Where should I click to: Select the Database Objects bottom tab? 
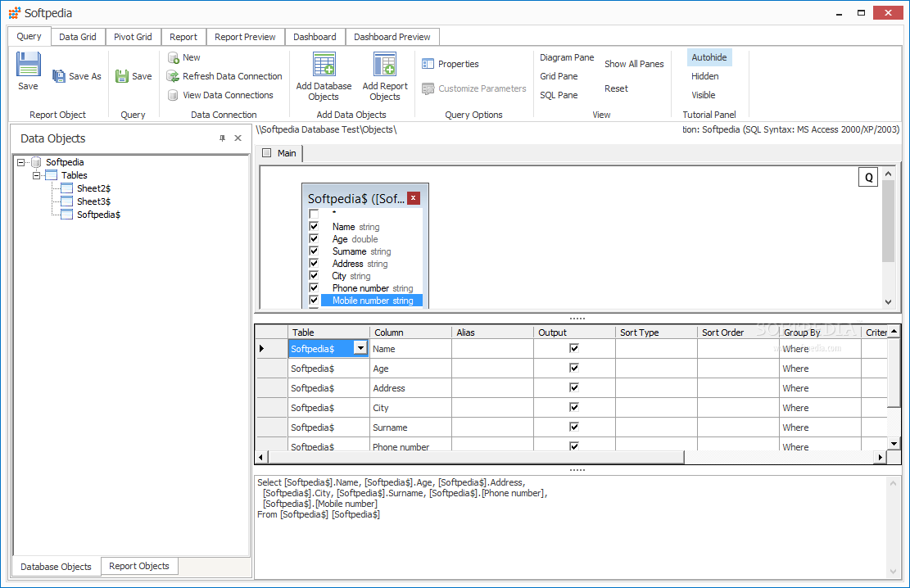pos(56,567)
